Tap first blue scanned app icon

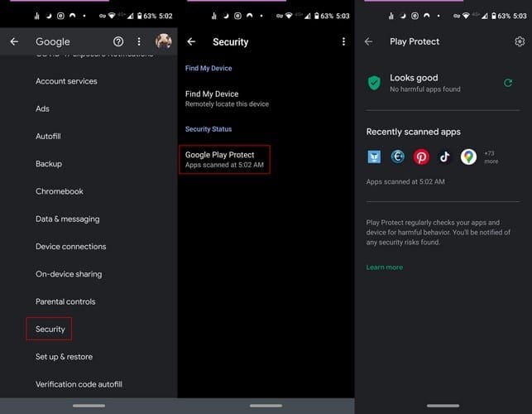pos(374,156)
